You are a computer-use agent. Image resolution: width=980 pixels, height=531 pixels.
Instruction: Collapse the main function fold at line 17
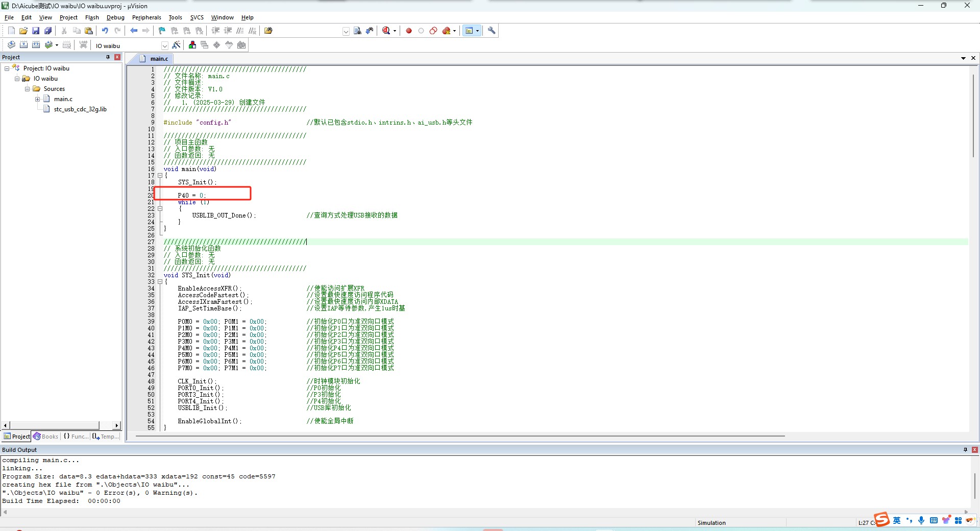tap(160, 176)
